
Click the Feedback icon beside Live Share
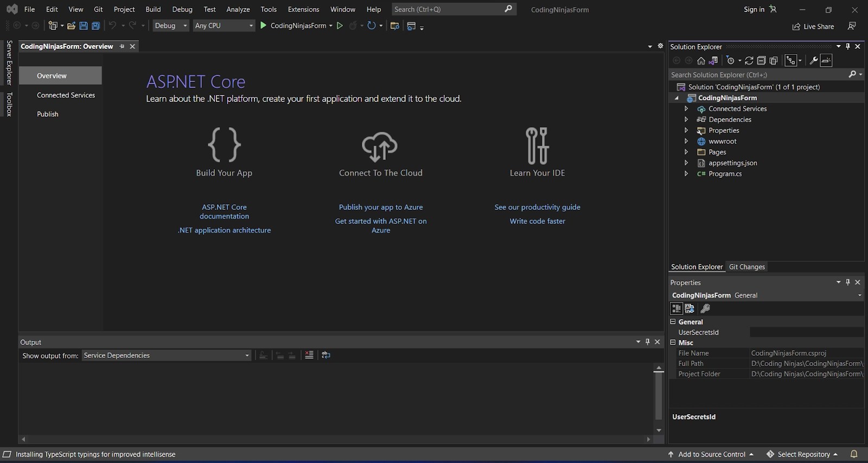852,26
